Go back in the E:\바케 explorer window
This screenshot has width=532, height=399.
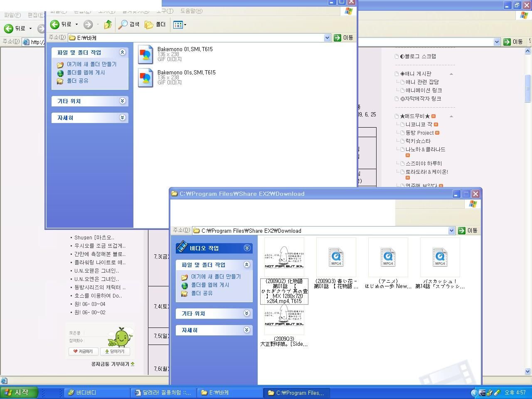pyautogui.click(x=61, y=25)
